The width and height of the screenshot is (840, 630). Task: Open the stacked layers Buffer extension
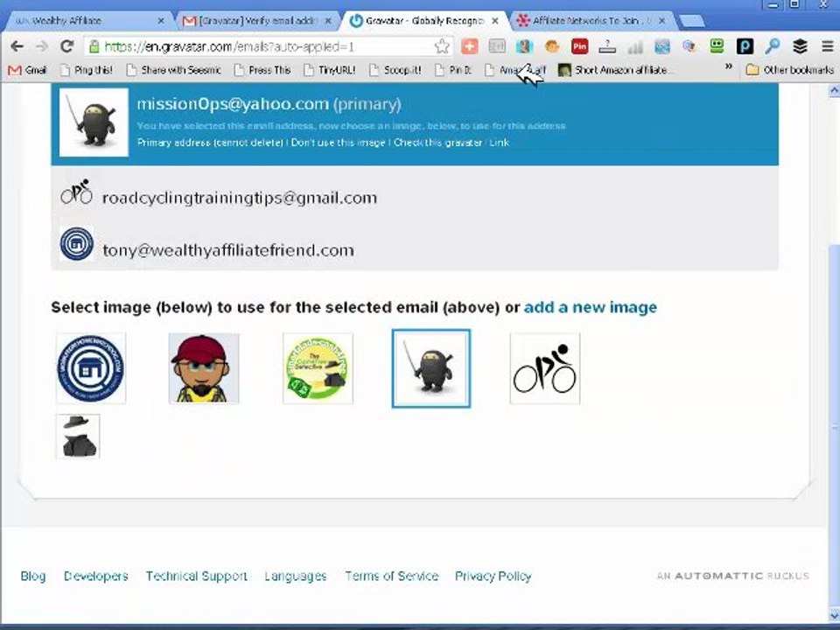[800, 46]
